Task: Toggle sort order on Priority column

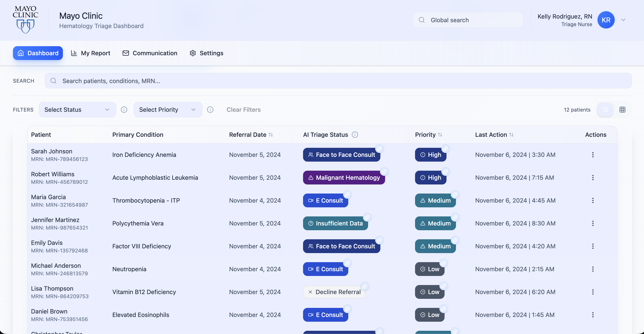Action: (440, 135)
